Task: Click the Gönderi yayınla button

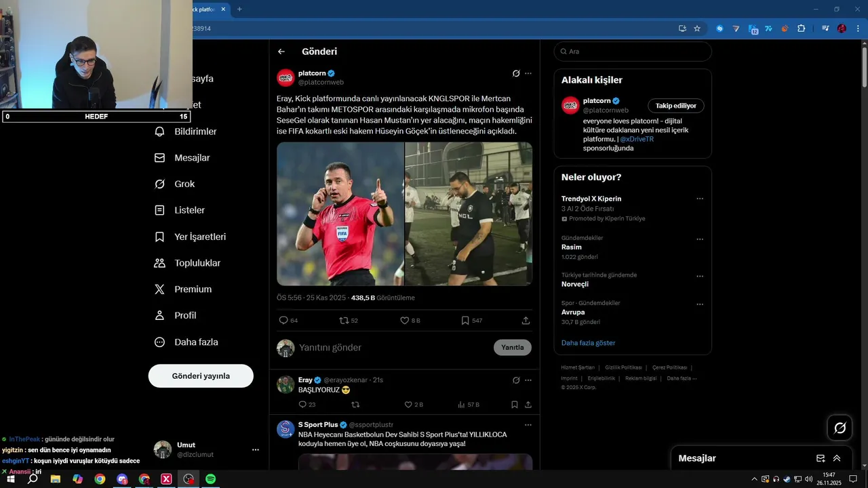Action: [x=201, y=375]
